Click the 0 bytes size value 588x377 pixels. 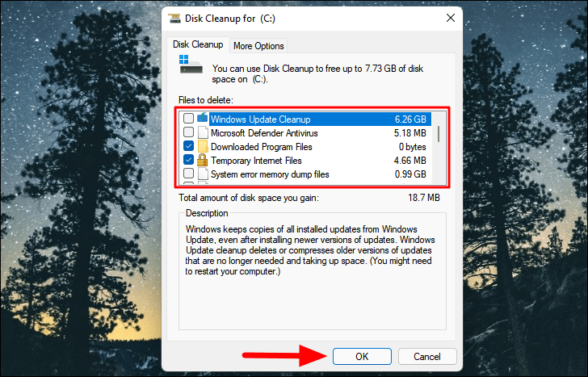pyautogui.click(x=412, y=147)
